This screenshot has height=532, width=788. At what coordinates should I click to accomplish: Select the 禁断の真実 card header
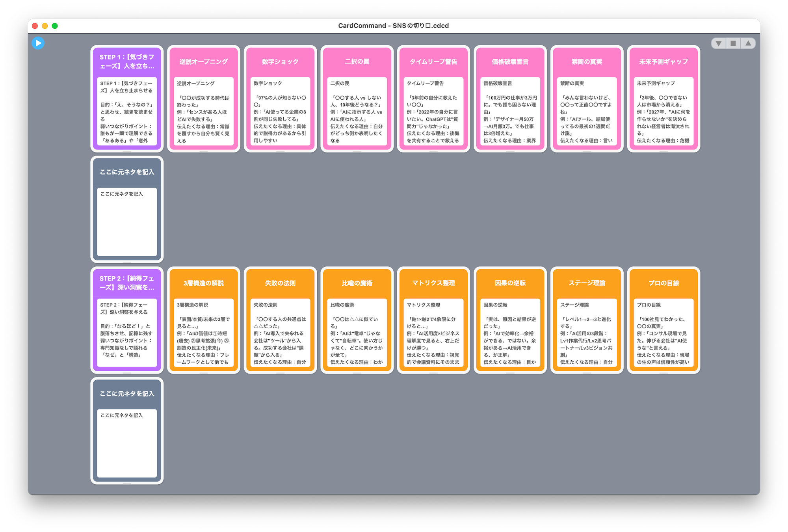[587, 62]
